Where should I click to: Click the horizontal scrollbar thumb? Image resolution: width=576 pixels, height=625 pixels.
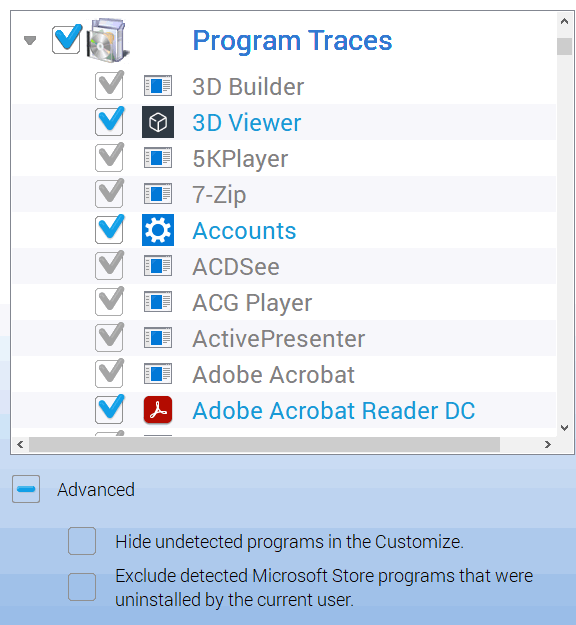click(x=264, y=444)
